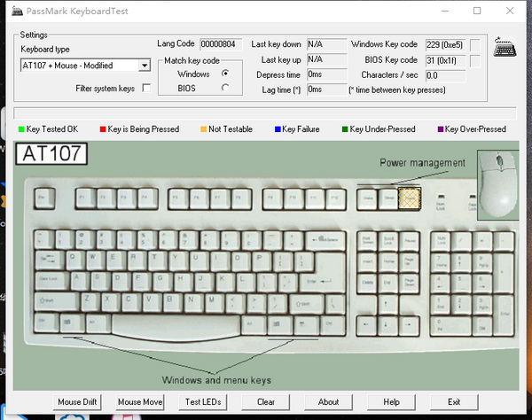The width and height of the screenshot is (532, 420).
Task: Open the About dialog
Action: [x=328, y=401]
